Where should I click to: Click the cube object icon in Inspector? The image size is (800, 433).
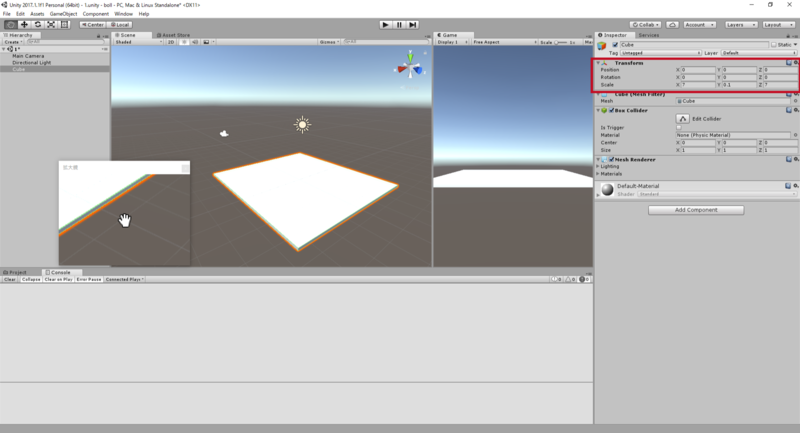click(602, 46)
